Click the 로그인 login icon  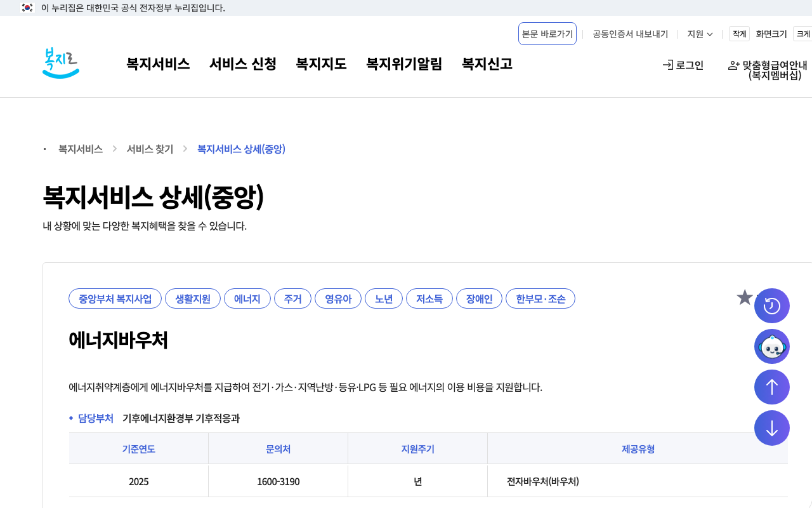click(683, 65)
